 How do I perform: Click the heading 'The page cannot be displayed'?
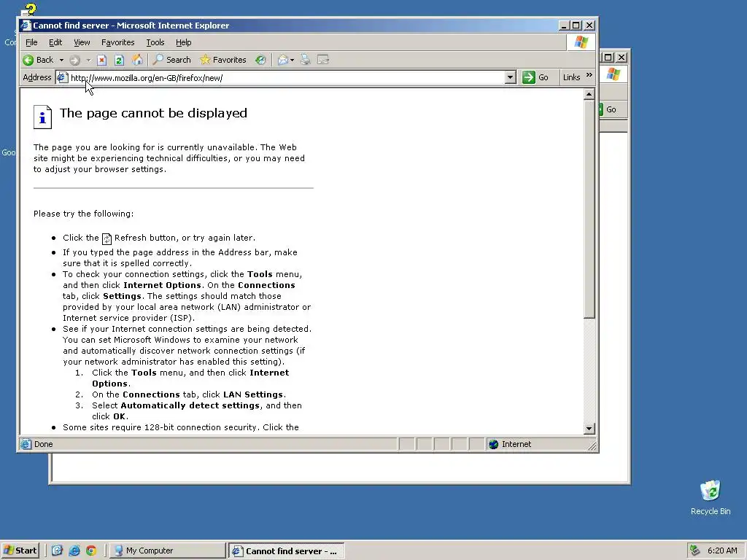click(153, 113)
